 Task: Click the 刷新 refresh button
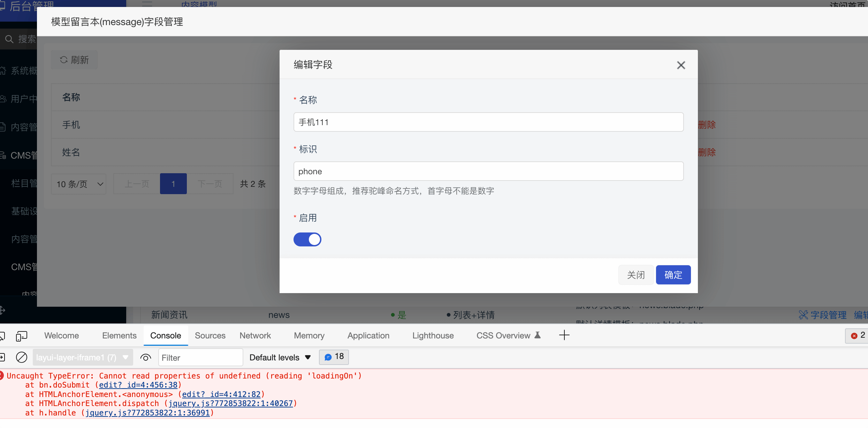point(74,60)
